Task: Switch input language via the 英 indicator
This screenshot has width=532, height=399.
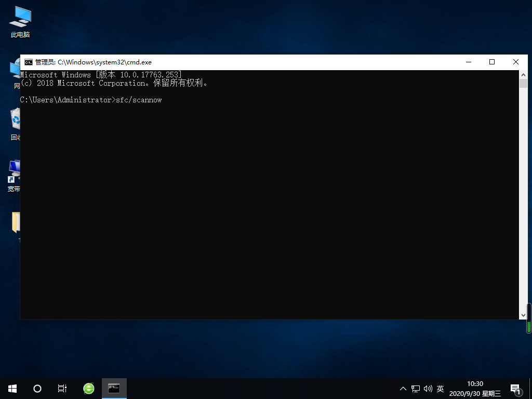Action: (x=440, y=388)
